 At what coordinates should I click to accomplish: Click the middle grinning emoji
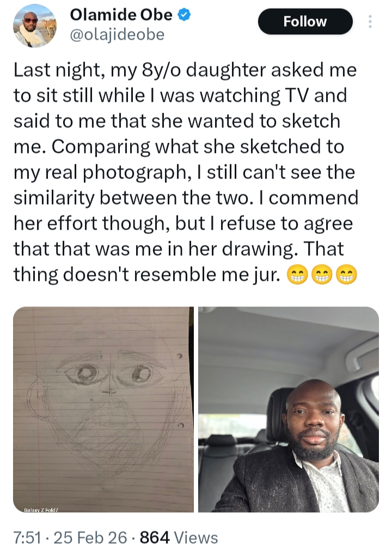click(x=322, y=275)
